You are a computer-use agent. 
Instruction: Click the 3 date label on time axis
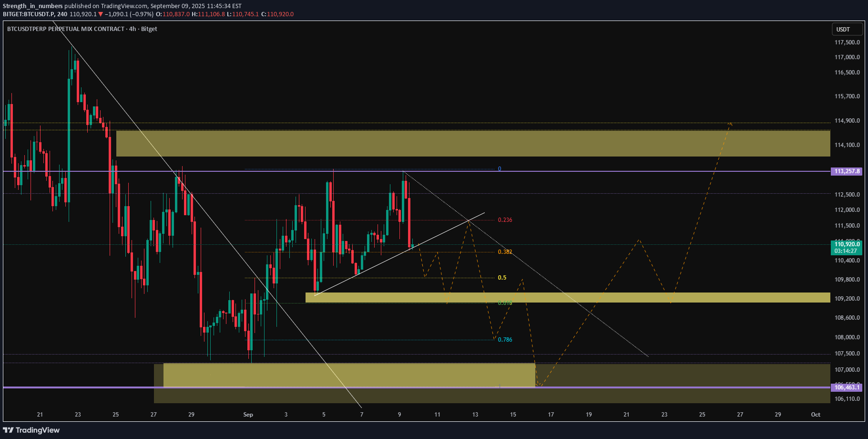(286, 415)
